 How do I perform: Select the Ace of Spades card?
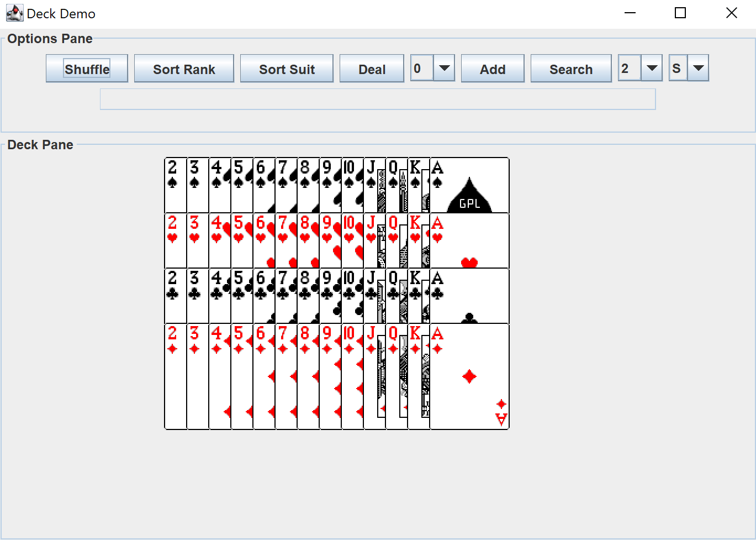point(469,185)
